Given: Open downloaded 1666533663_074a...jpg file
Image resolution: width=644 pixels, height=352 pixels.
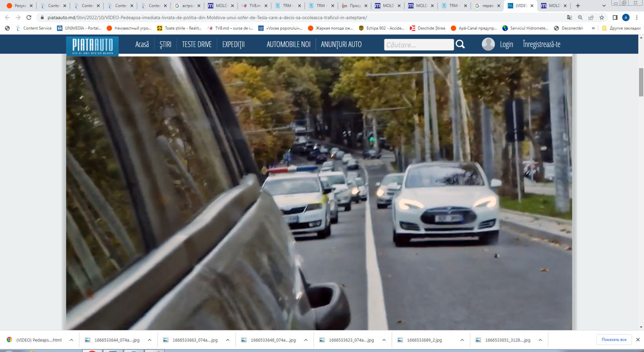Looking at the screenshot, I should [x=190, y=340].
